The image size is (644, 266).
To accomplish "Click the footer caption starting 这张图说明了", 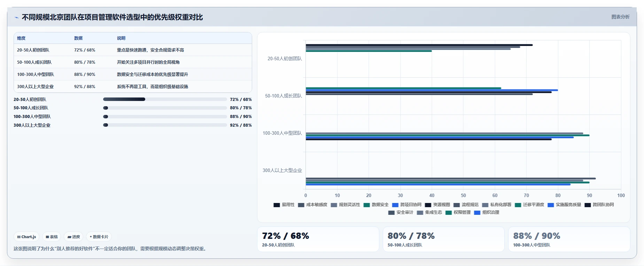I will (x=110, y=249).
